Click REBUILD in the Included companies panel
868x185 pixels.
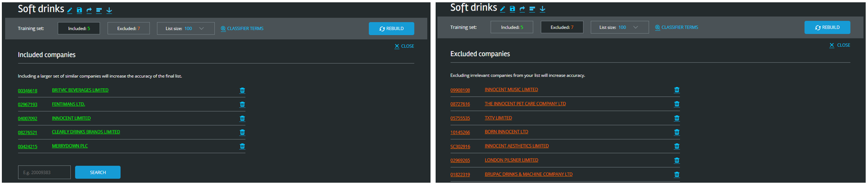(392, 29)
